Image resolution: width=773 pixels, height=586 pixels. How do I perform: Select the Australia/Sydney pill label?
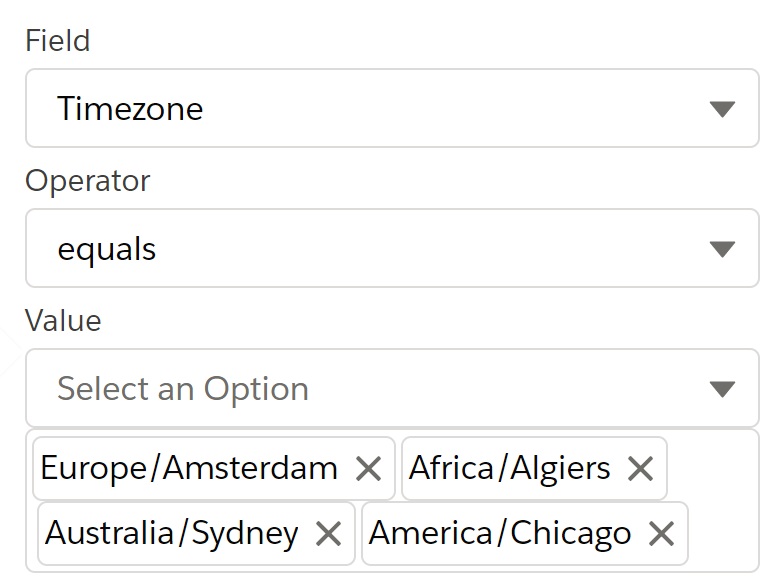click(172, 534)
